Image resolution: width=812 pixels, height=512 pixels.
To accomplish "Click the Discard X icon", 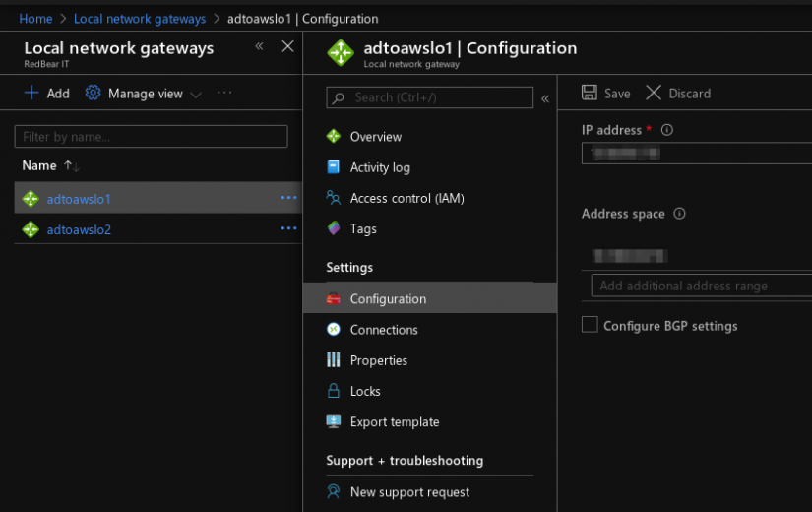I will [x=654, y=93].
